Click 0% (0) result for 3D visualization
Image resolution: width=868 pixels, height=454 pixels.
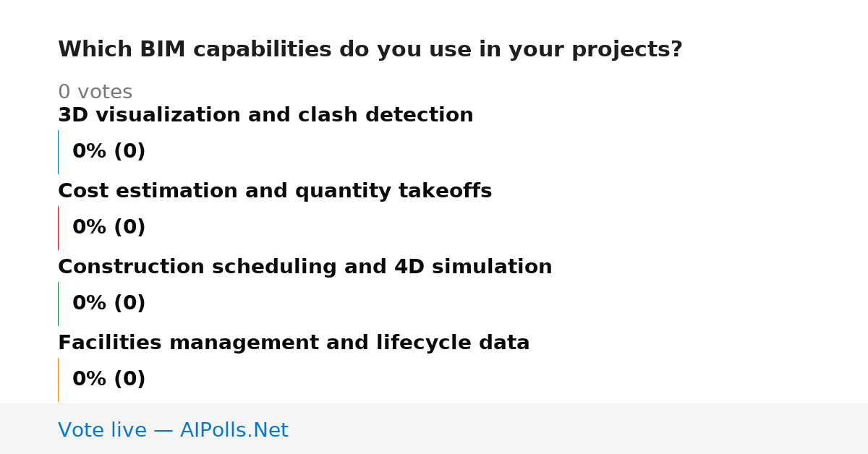109,152
